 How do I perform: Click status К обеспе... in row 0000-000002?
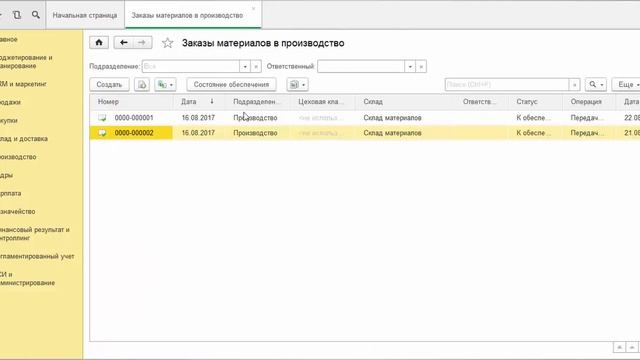(533, 133)
